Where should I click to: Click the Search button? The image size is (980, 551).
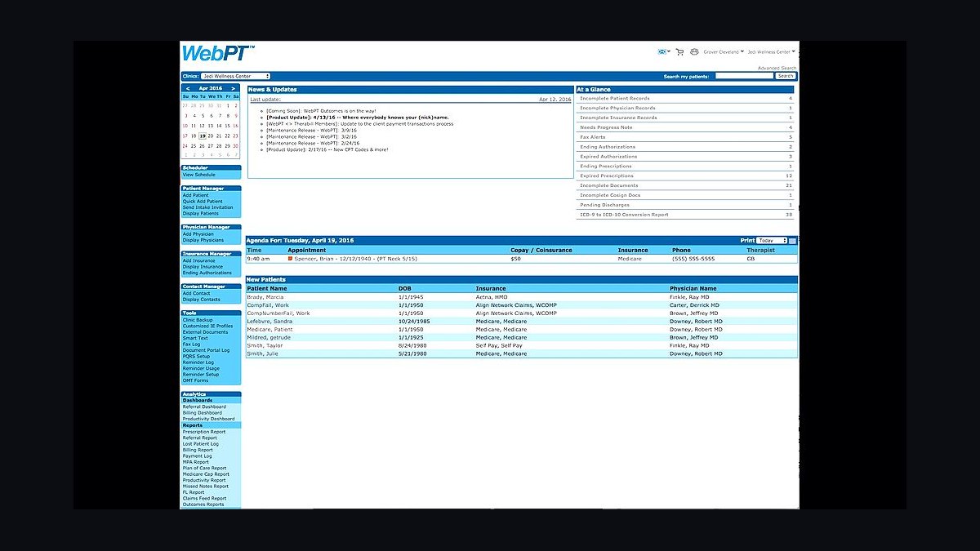[x=785, y=76]
